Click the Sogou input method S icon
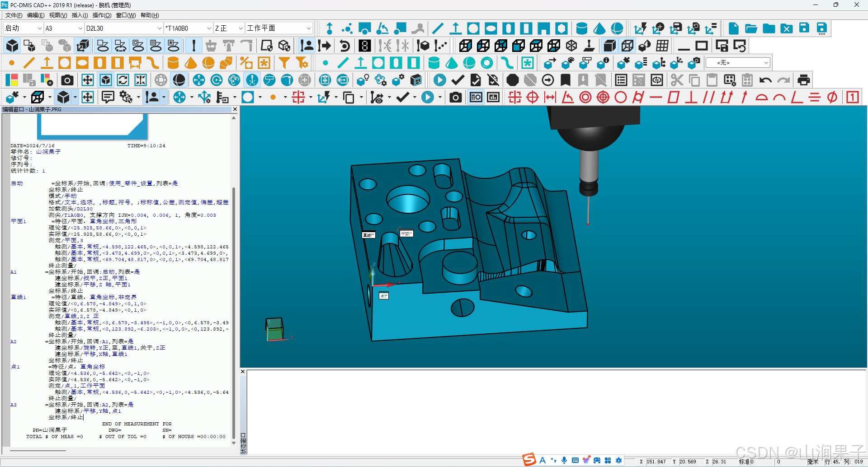 [529, 460]
